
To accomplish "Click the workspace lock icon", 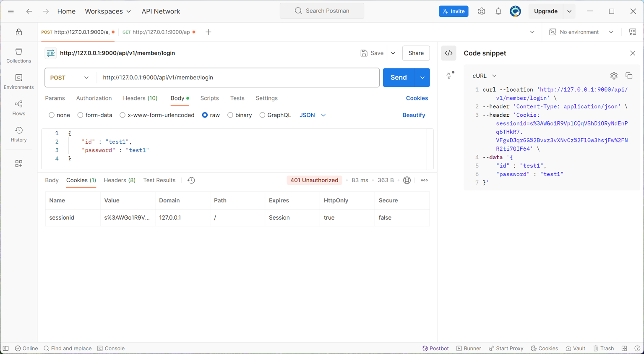I will point(18,32).
